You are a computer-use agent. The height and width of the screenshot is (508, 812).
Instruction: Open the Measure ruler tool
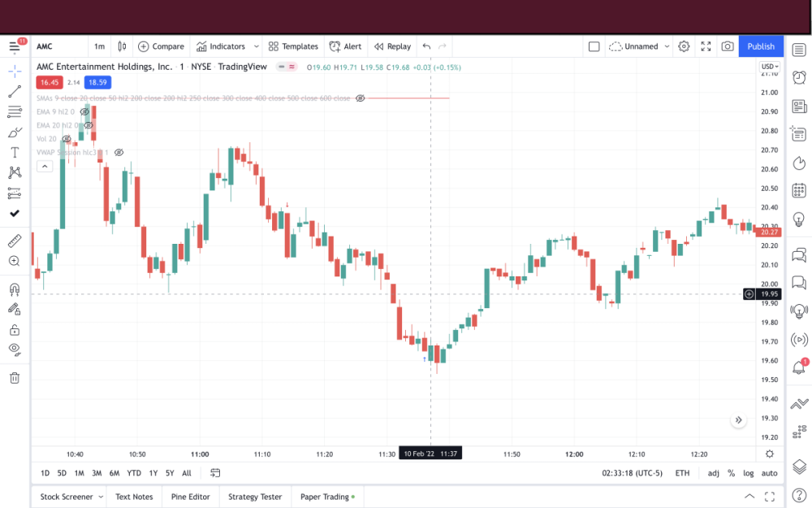click(x=14, y=241)
